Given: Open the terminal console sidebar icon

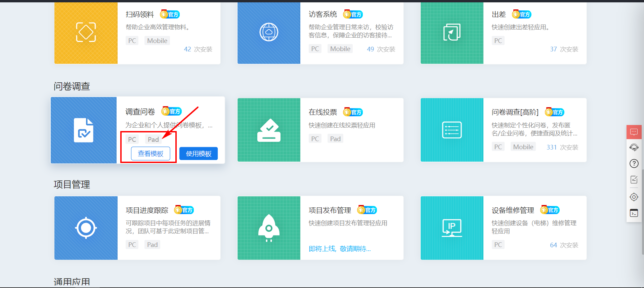Looking at the screenshot, I should click(634, 213).
